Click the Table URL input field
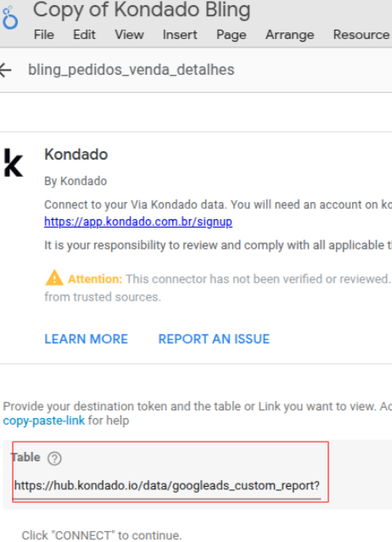Screen dimensions: 392x542 point(167,486)
